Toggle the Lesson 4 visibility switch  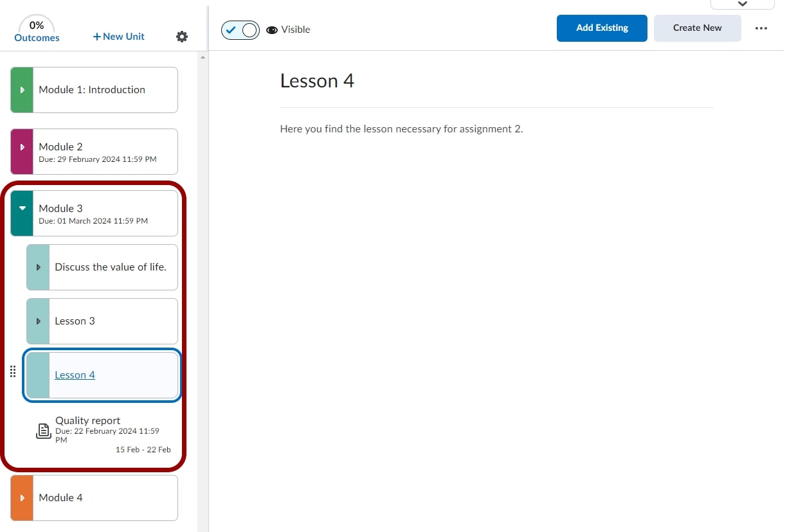point(240,30)
